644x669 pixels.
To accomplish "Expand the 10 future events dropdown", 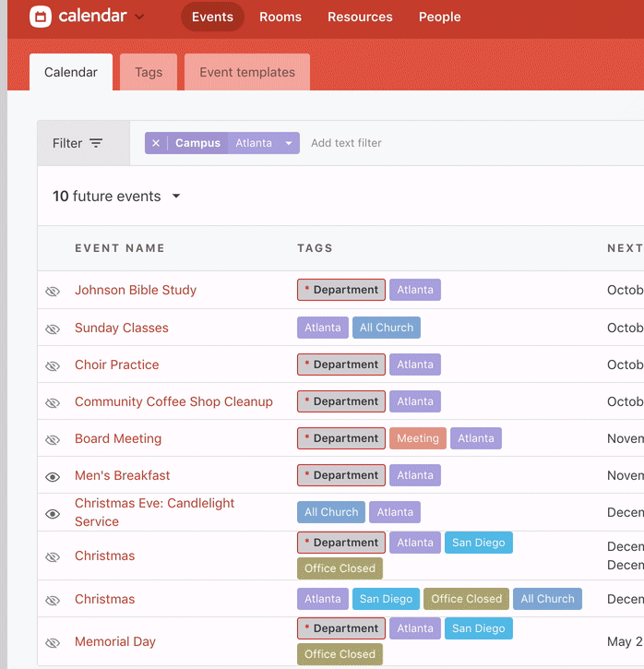I will tap(176, 197).
